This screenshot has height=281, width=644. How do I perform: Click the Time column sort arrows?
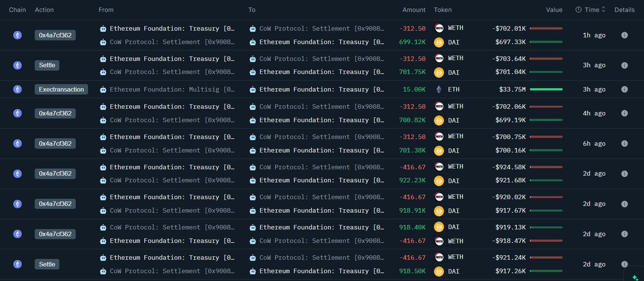tap(604, 10)
